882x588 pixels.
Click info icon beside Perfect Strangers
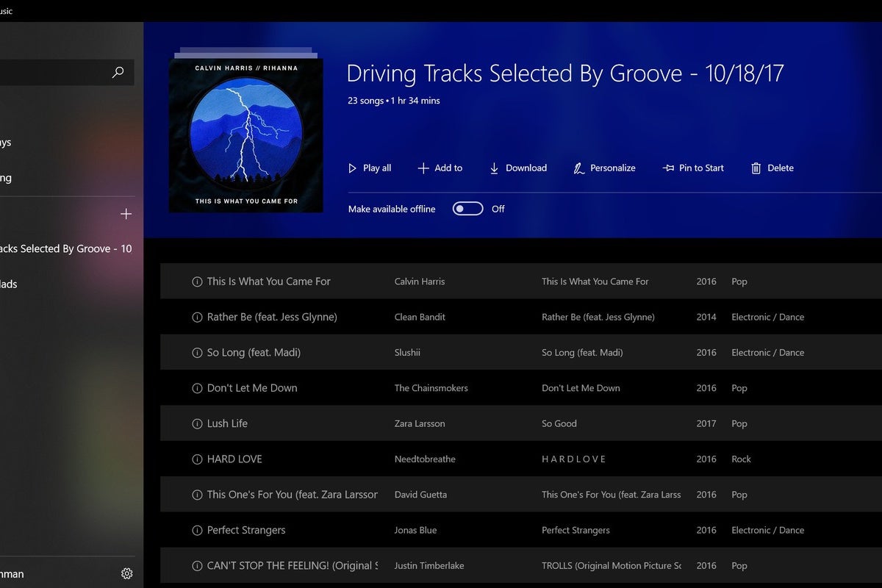pyautogui.click(x=197, y=531)
